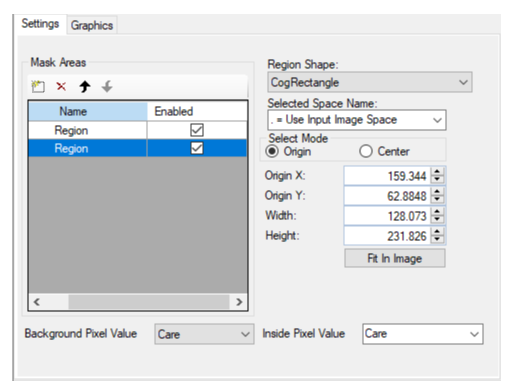Increase Width with up spinner
The height and width of the screenshot is (391, 512).
437,211
